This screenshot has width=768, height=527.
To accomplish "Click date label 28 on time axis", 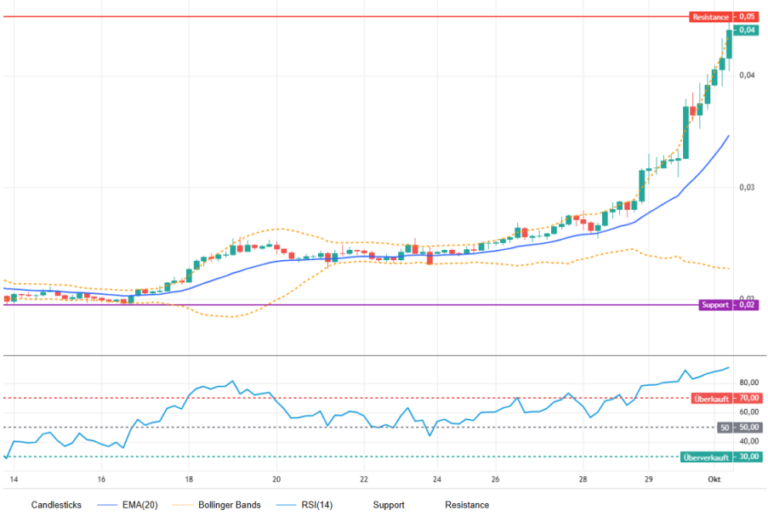I will click(x=582, y=479).
